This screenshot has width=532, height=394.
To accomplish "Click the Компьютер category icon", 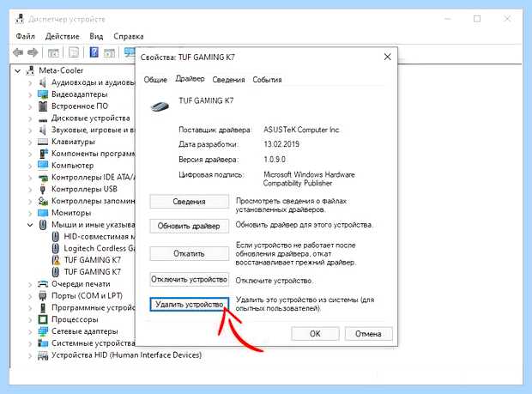I will click(43, 166).
